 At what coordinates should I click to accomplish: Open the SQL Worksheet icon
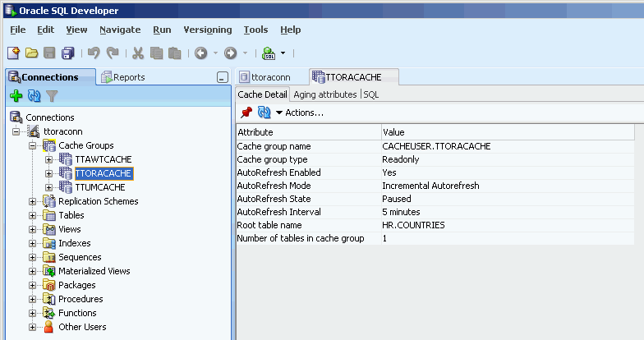tap(269, 53)
